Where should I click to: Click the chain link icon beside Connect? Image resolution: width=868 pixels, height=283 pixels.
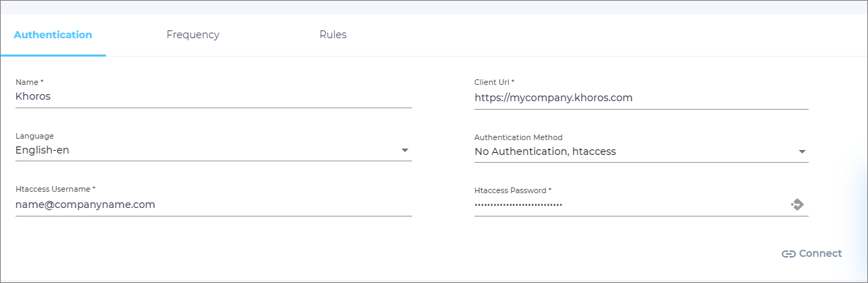788,254
